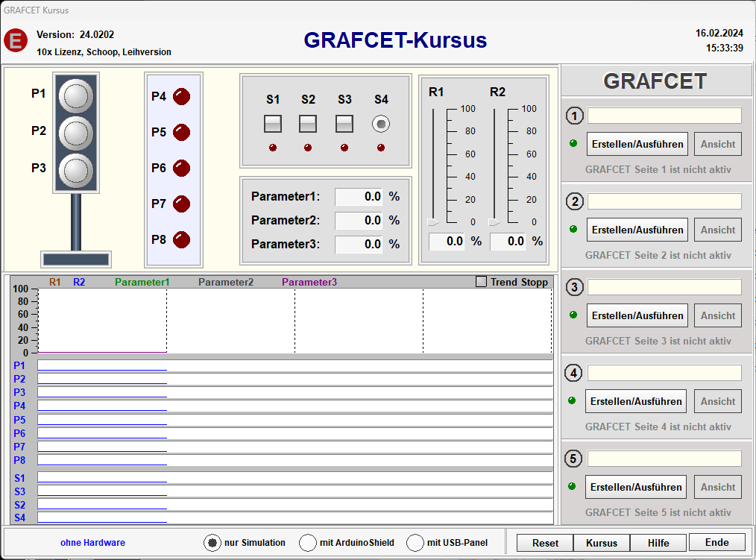Viewport: 756px width, 560px height.
Task: Click green status dot of GRAFCET page 4
Action: (573, 400)
